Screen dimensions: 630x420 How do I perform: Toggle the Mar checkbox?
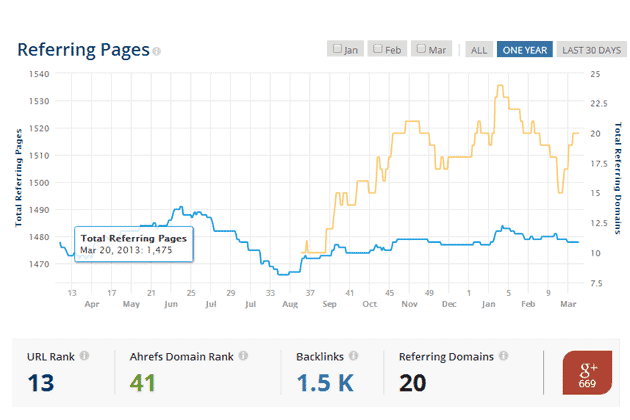pyautogui.click(x=422, y=48)
